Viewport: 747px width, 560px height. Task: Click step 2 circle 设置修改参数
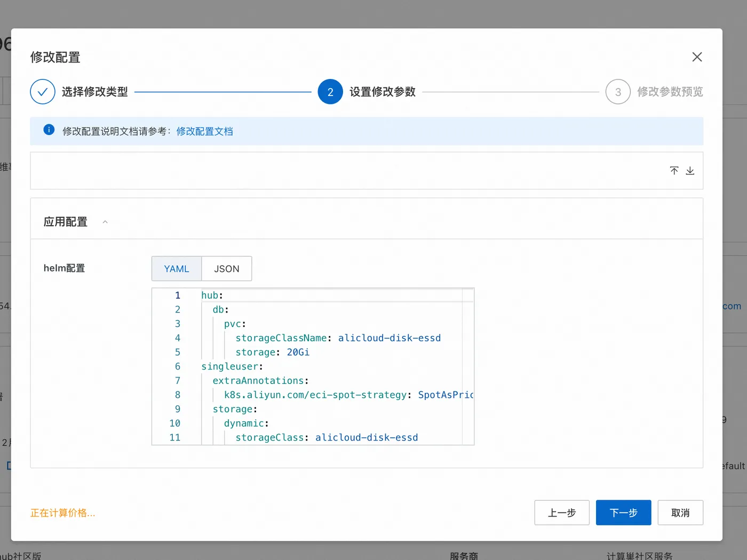click(330, 92)
